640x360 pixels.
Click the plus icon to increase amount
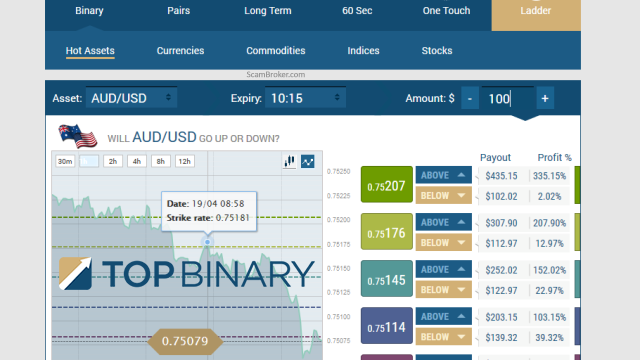tap(545, 98)
